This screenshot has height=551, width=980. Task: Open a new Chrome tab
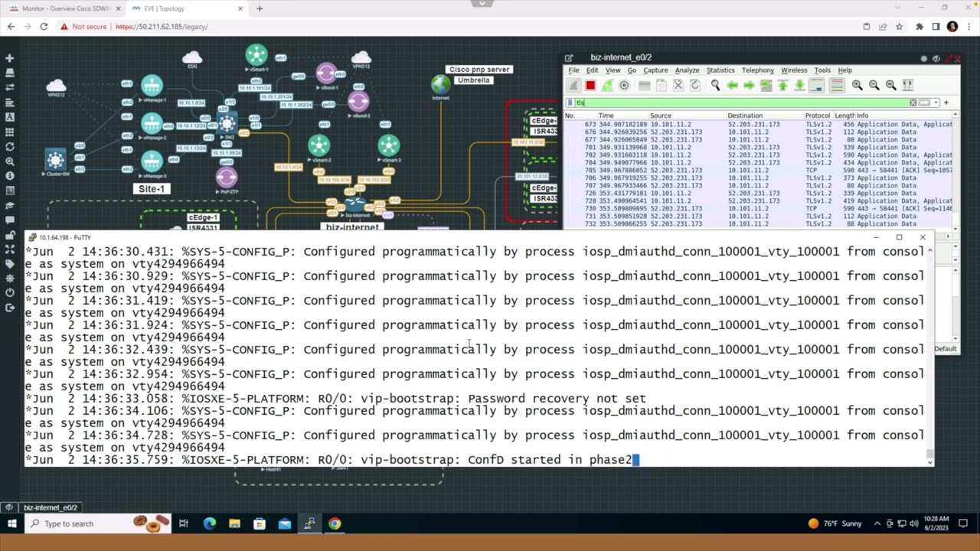click(260, 8)
